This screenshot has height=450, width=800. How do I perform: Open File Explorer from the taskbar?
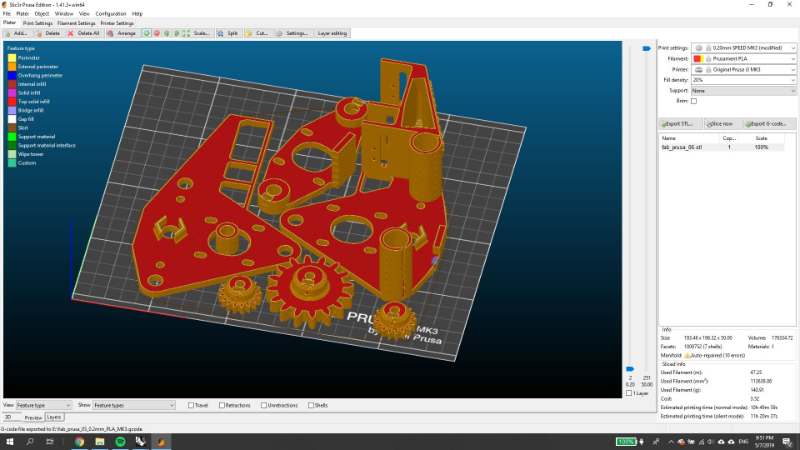click(x=100, y=442)
